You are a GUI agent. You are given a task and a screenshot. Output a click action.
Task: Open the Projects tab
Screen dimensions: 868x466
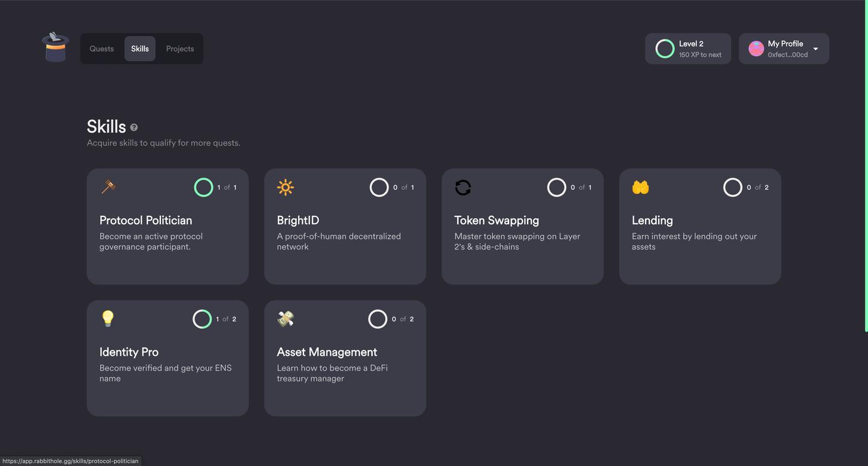[x=180, y=49]
